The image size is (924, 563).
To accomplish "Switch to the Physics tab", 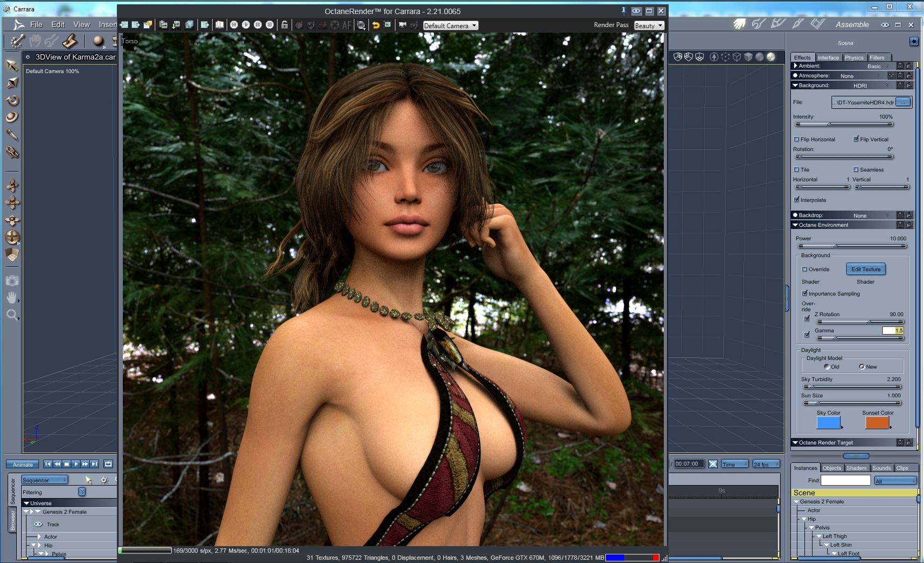I will tap(854, 57).
